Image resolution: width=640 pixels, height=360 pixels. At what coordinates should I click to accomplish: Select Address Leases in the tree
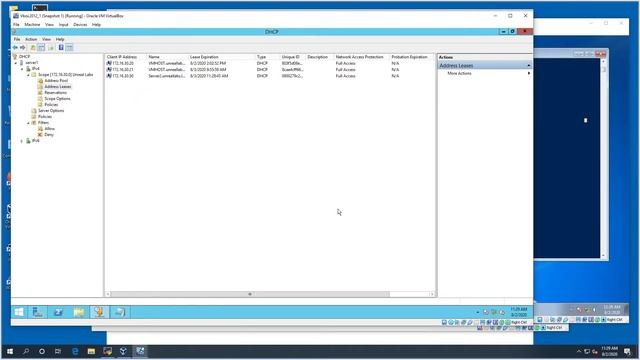tap(58, 87)
